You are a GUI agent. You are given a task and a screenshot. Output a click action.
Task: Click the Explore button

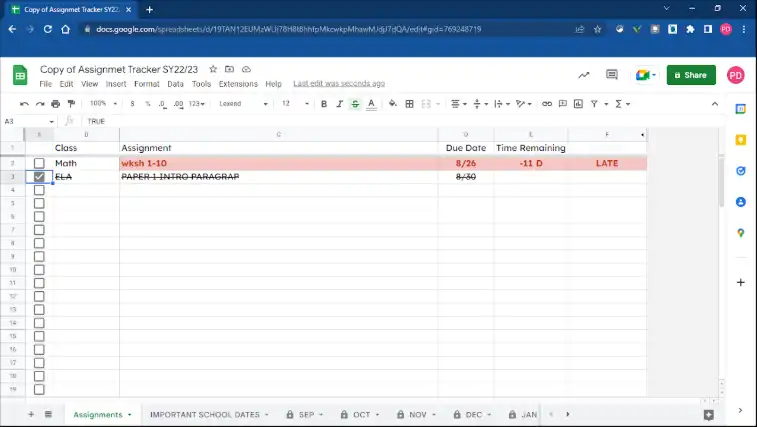pos(708,414)
